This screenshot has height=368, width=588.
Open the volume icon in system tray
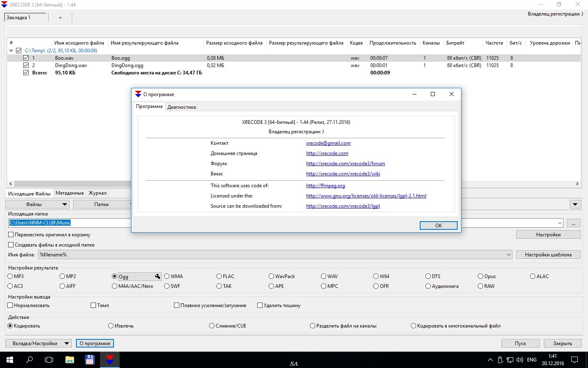pos(519,360)
